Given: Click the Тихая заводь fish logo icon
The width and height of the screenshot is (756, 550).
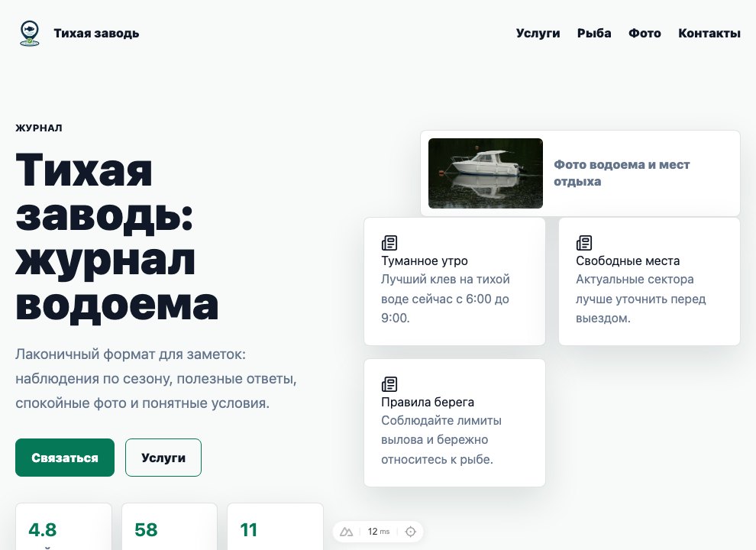Looking at the screenshot, I should (x=30, y=34).
